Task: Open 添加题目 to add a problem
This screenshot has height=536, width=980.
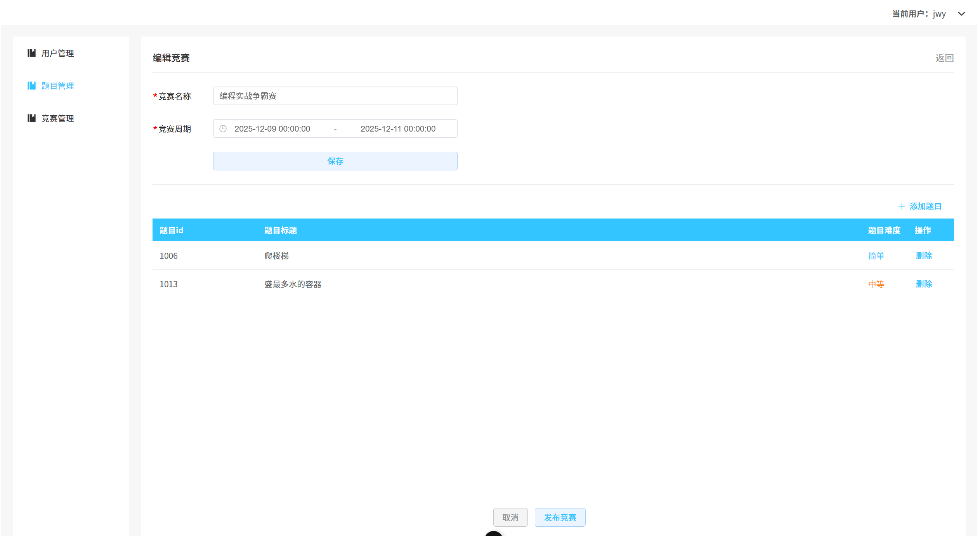Action: (x=925, y=206)
